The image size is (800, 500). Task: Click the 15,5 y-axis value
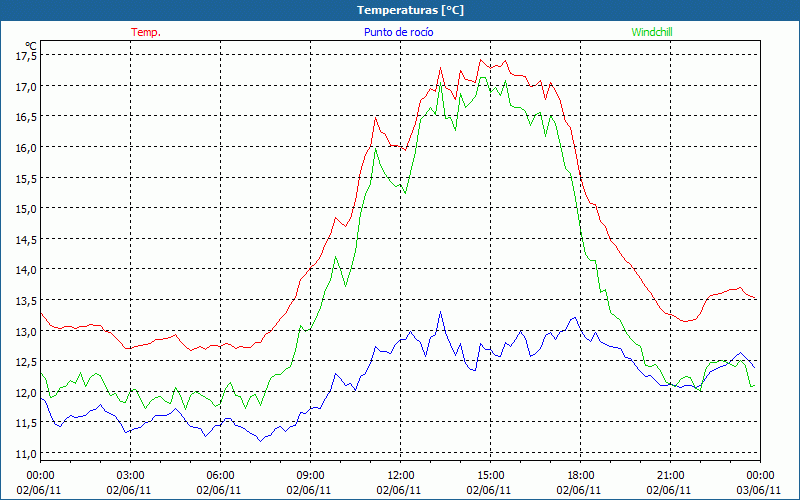[26, 178]
